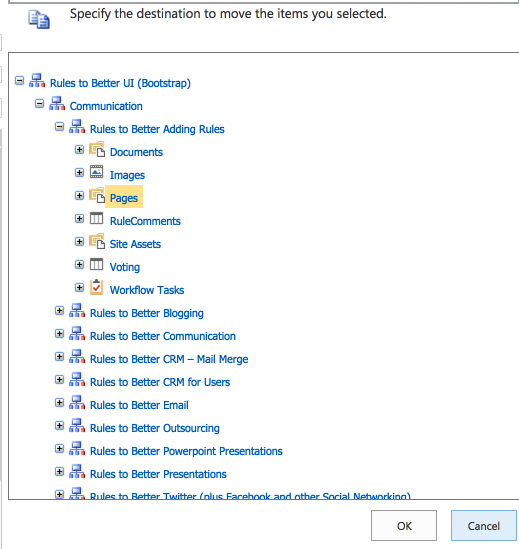Select Rules to Better Powerpoint Presentations link
This screenshot has height=549, width=519.
[186, 451]
